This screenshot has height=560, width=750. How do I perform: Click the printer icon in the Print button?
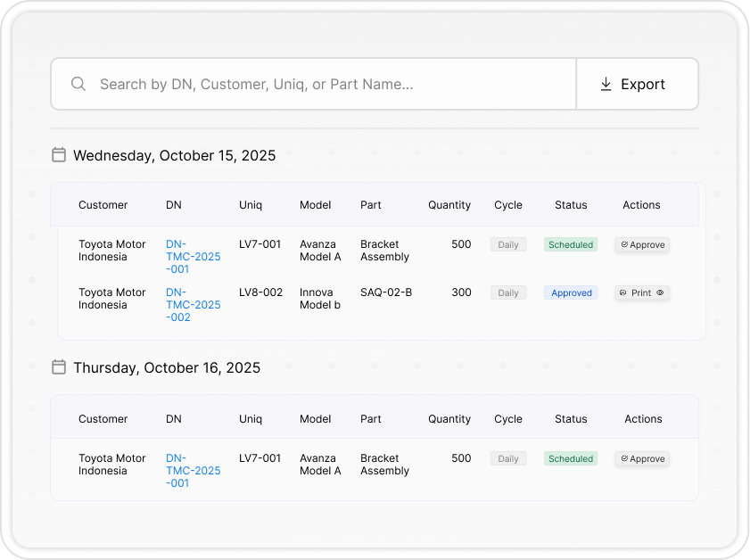(622, 292)
